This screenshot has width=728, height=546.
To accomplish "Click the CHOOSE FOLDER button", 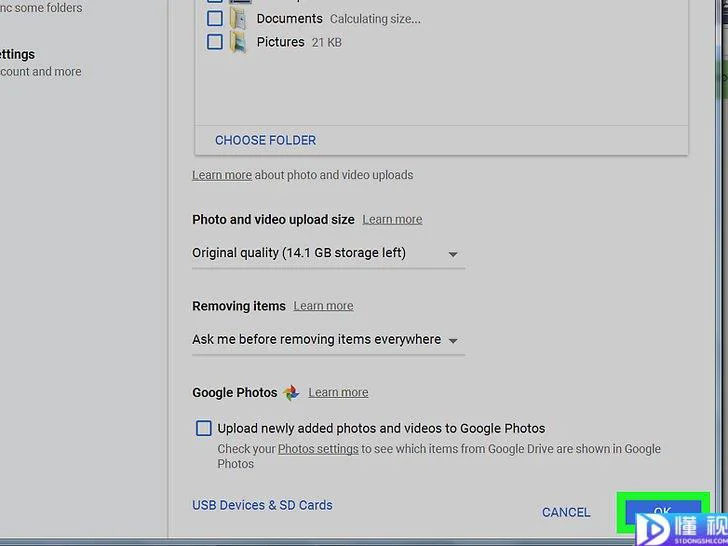I will coord(265,140).
